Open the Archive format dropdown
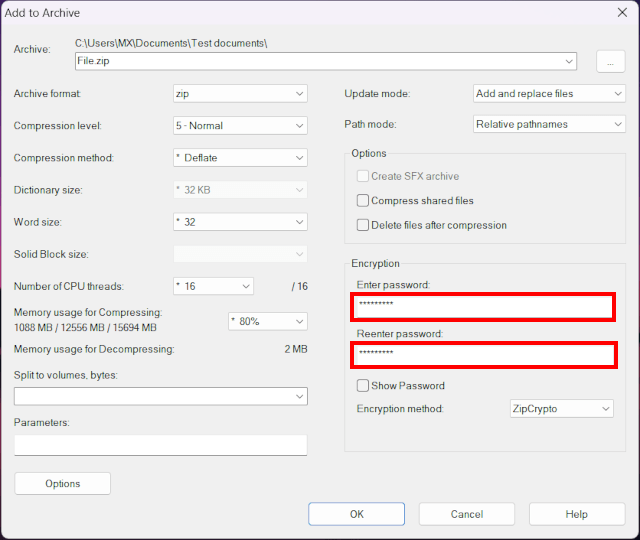Image resolution: width=640 pixels, height=540 pixels. point(240,94)
